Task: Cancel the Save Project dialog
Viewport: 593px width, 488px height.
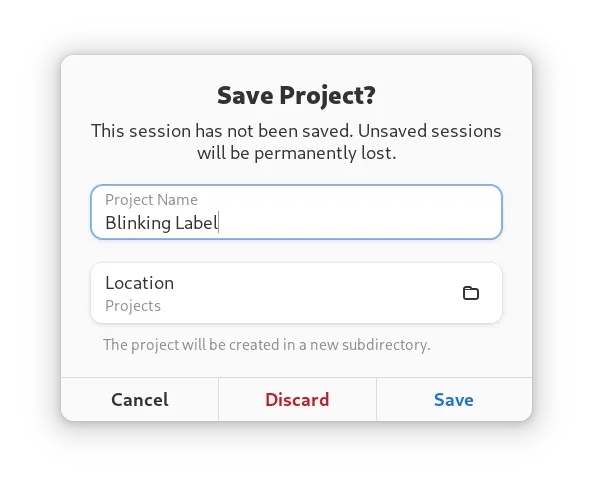Action: 140,399
